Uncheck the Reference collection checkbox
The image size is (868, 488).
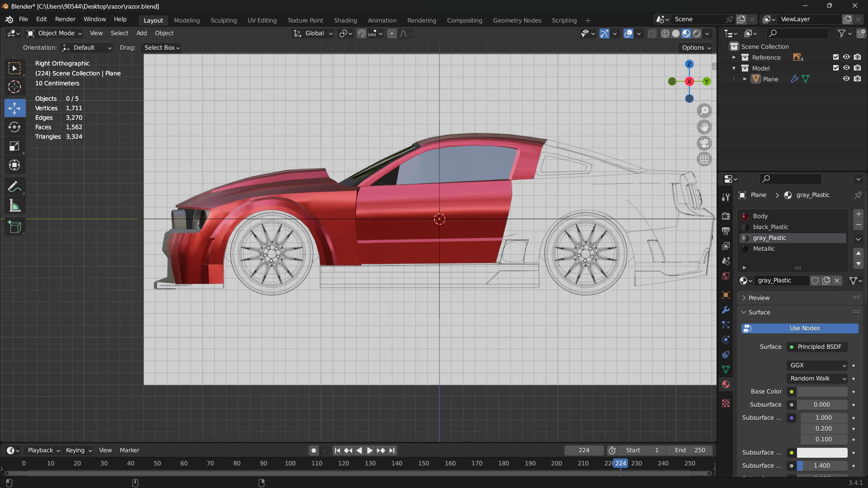tap(835, 57)
